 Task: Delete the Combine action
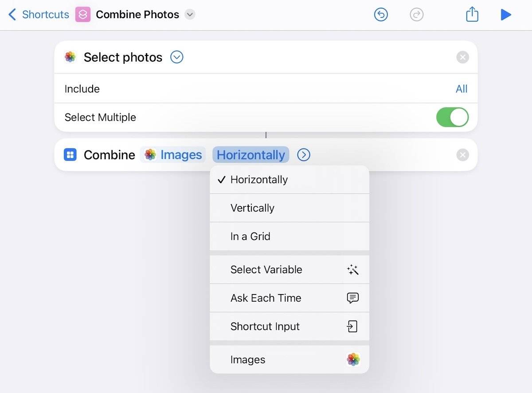point(462,155)
